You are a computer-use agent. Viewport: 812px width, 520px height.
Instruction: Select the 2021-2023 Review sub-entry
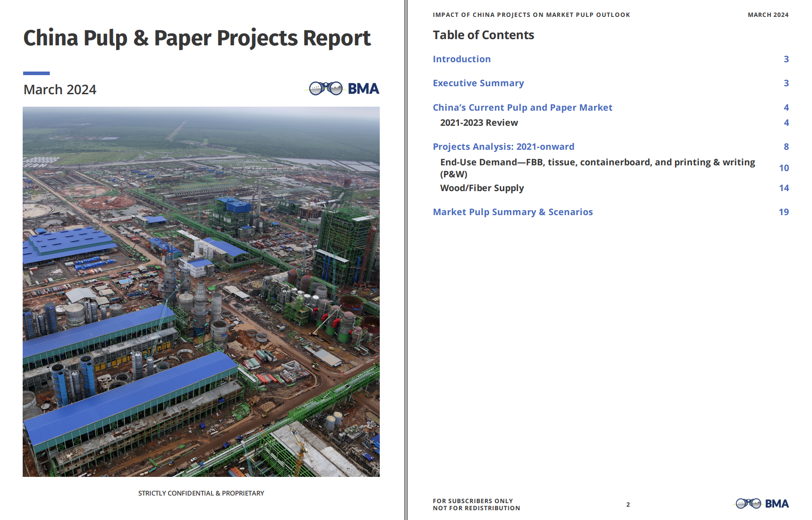pos(478,123)
